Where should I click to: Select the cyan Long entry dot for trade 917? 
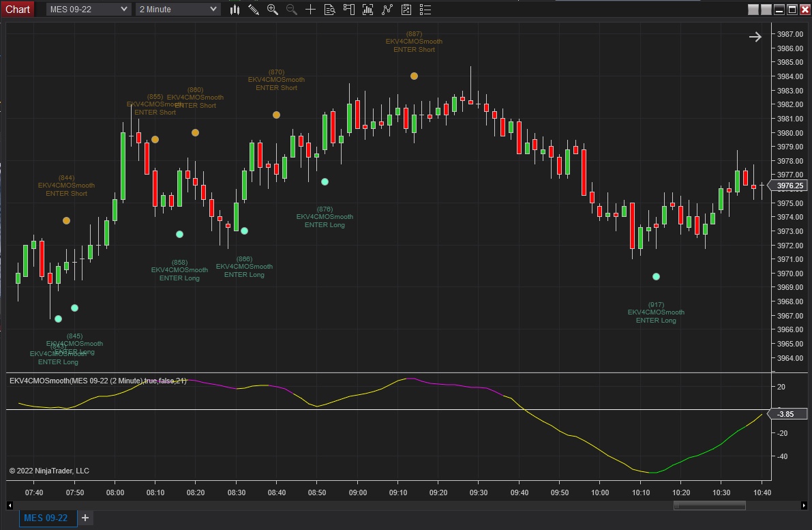click(656, 277)
